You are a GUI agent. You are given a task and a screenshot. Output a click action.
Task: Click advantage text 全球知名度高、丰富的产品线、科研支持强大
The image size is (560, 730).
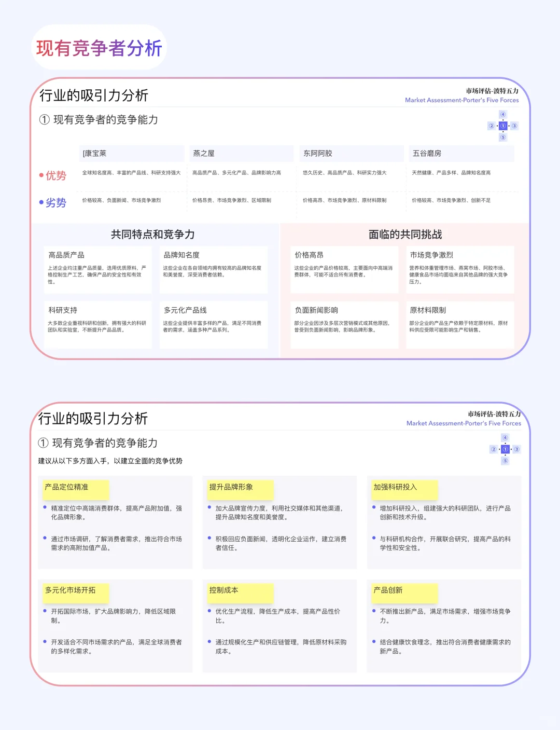point(131,173)
